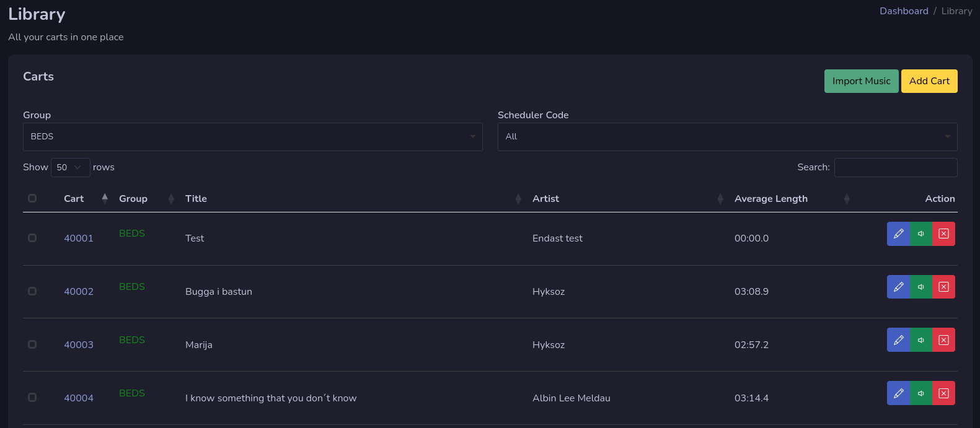Play audio for Bugga i bastun
The height and width of the screenshot is (428, 980).
point(921,287)
